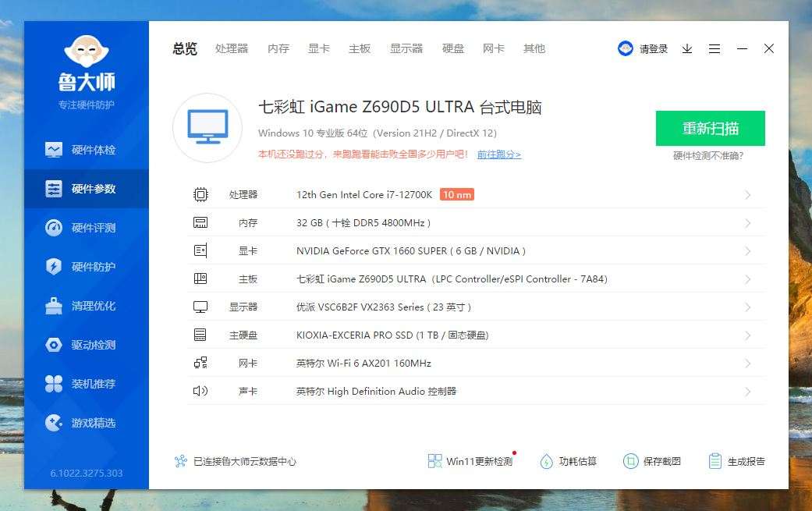Click the 已连接鲁大师云数据中心 status text
This screenshot has width=812, height=511.
pyautogui.click(x=244, y=461)
